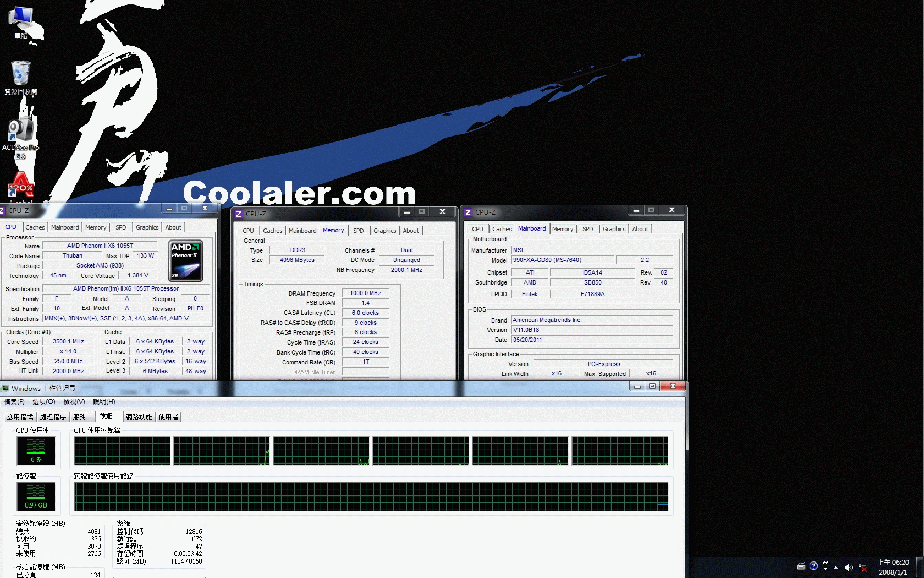Click the Multiplier value 'x 14.0'
Image resolution: width=924 pixels, height=578 pixels.
[68, 352]
